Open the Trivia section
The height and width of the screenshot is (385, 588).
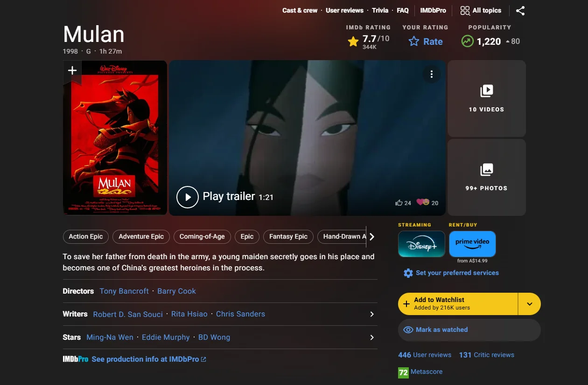380,10
